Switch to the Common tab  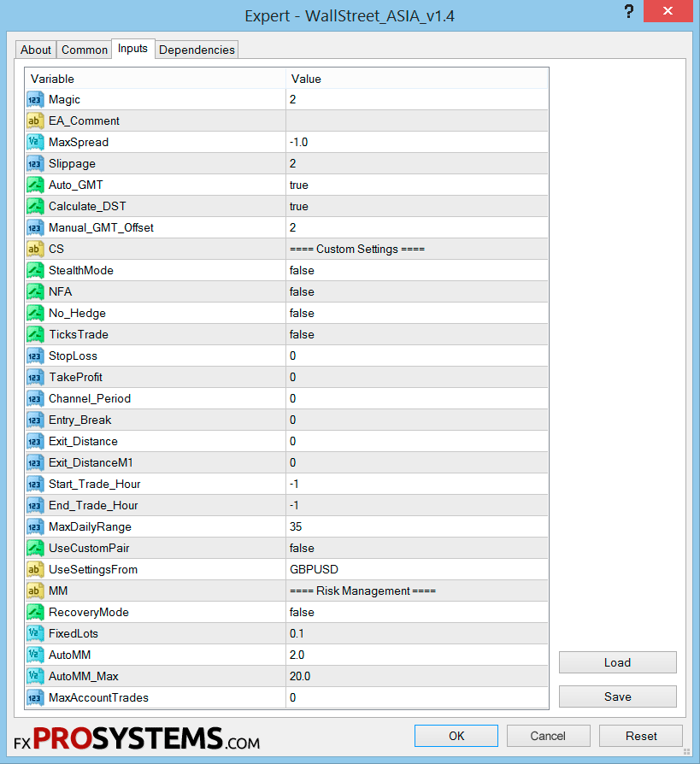(85, 50)
